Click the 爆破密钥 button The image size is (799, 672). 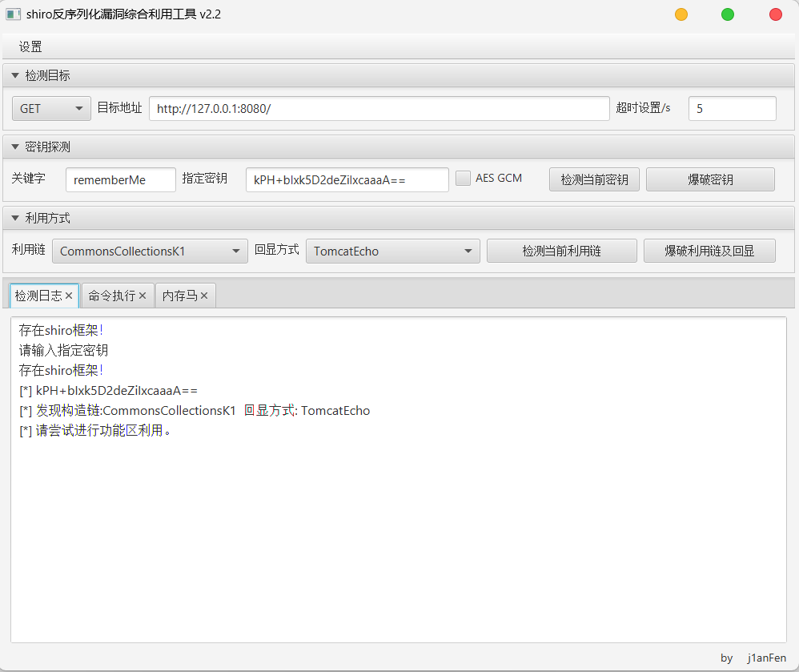[710, 180]
